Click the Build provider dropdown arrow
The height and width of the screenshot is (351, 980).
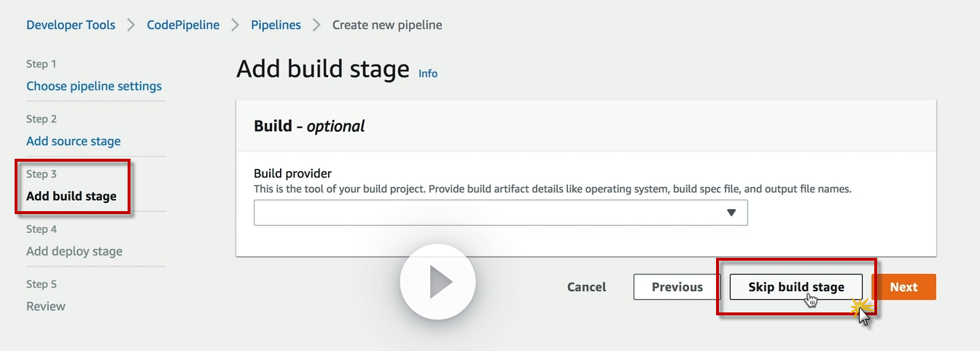coord(731,213)
